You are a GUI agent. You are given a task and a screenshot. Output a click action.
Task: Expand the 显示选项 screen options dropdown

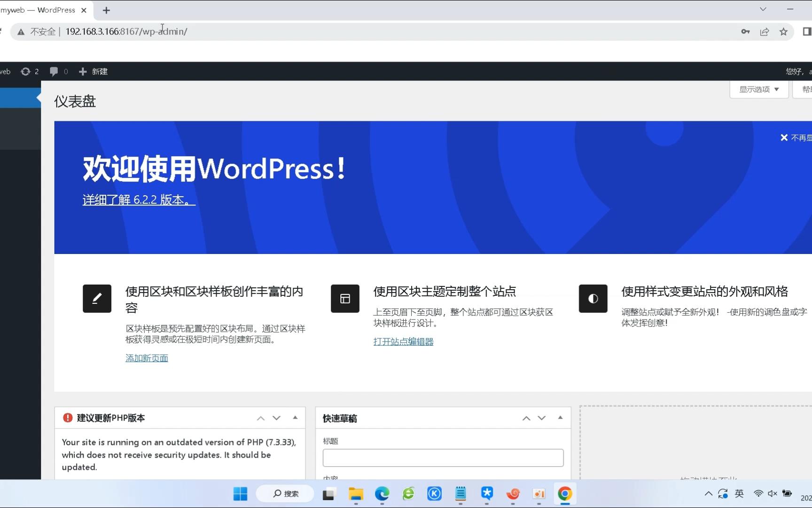759,89
